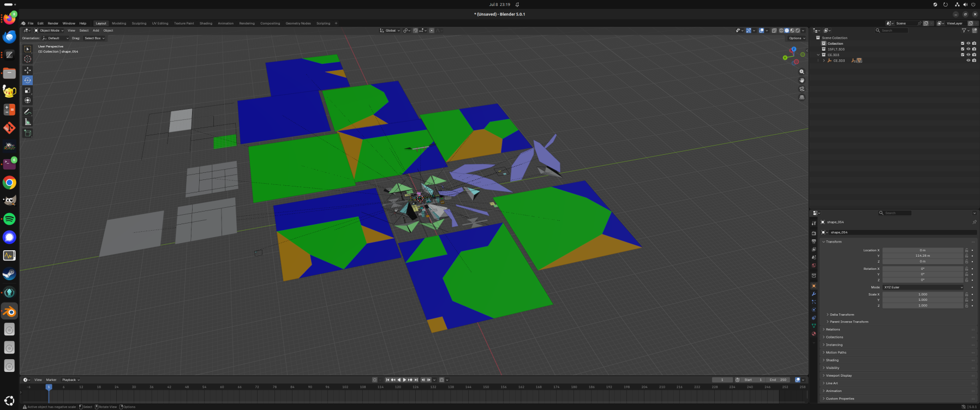Hide CE.3D3 object with eye icon

[969, 61]
